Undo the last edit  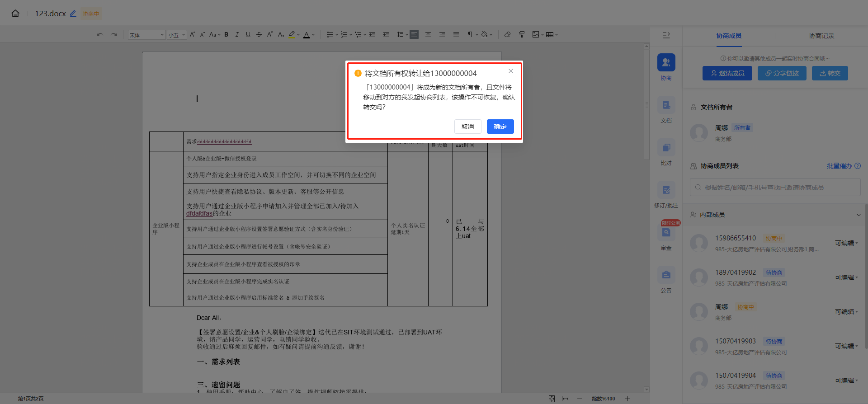coord(100,34)
